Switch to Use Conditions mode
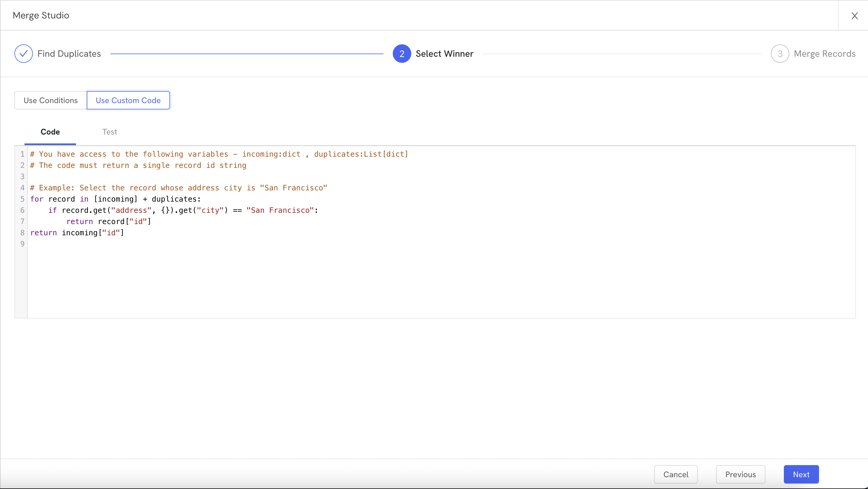 50,100
